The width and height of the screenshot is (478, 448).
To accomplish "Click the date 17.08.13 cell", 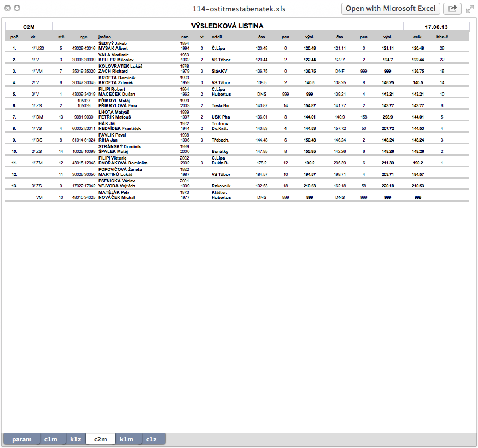I will (x=436, y=27).
